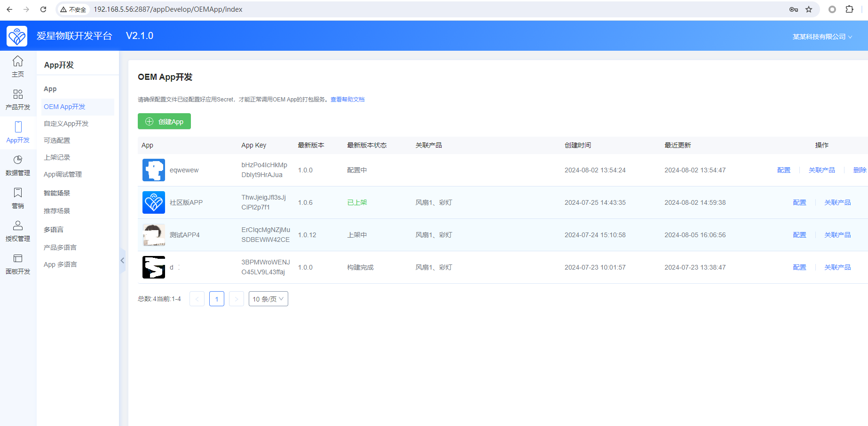This screenshot has width=868, height=426.
Task: Click 关联产品 for eqwewew row
Action: (x=822, y=170)
